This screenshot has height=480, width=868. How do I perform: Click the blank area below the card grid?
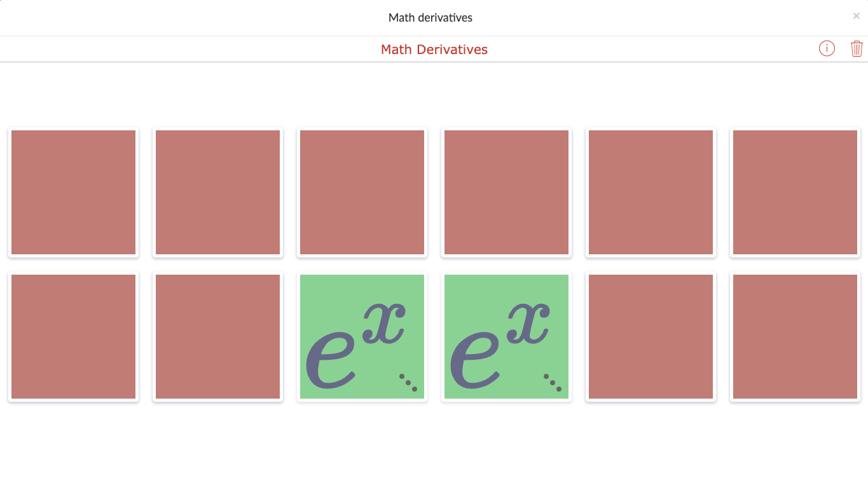click(434, 445)
